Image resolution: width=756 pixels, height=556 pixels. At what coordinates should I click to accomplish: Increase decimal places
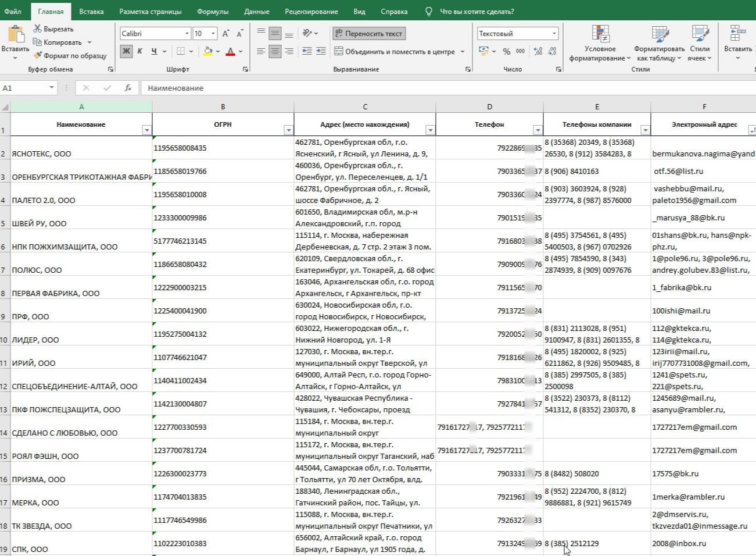538,51
